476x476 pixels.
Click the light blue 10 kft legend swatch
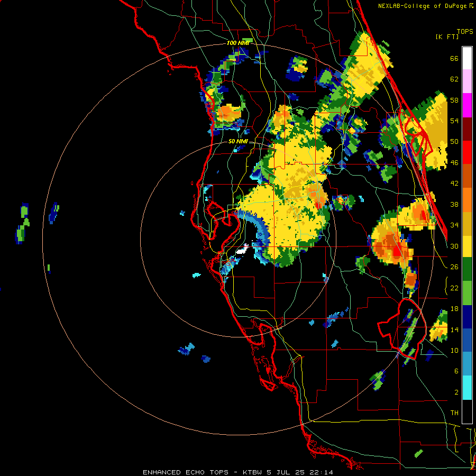click(x=467, y=364)
